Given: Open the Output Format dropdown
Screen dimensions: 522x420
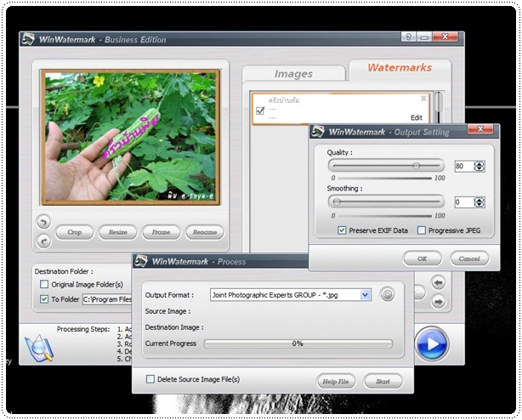Looking at the screenshot, I should [366, 295].
